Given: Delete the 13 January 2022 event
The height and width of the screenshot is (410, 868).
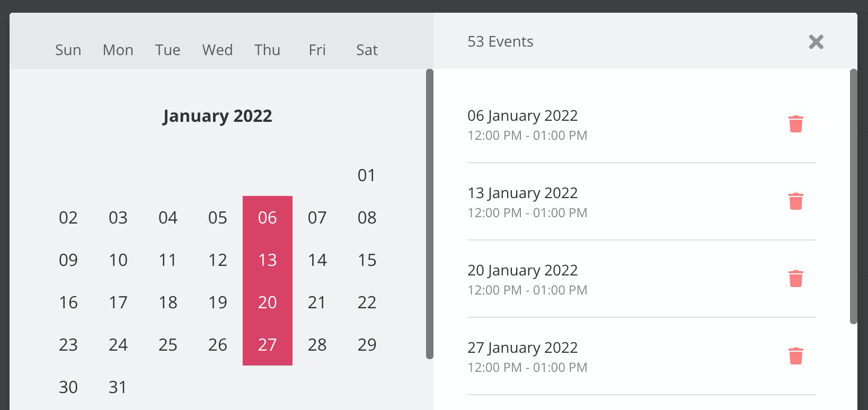Looking at the screenshot, I should 796,201.
